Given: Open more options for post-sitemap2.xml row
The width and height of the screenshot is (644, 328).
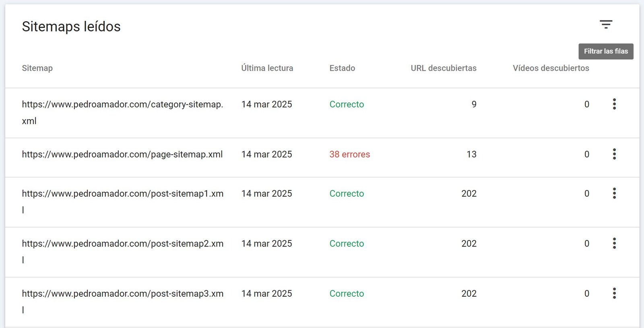Looking at the screenshot, I should tap(614, 243).
